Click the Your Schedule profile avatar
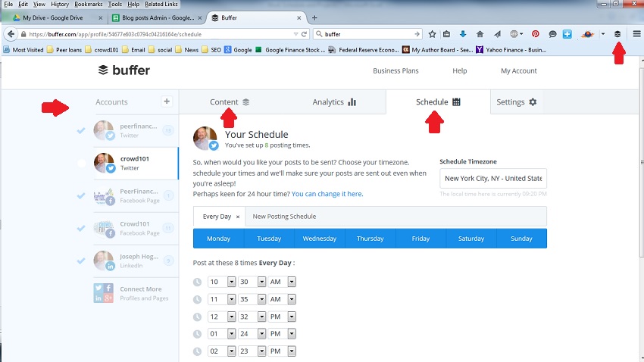The width and height of the screenshot is (644, 362). [x=205, y=139]
